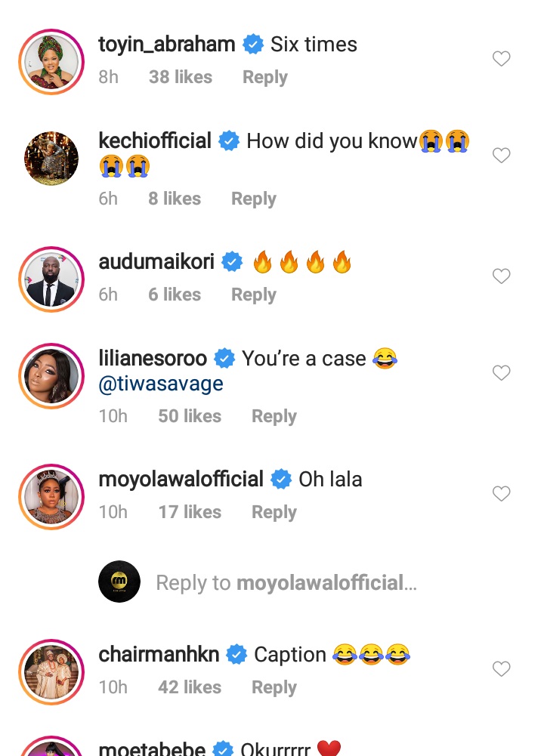This screenshot has height=756, width=544.
Task: Open kechiofficial's profile avatar
Action: pyautogui.click(x=51, y=159)
